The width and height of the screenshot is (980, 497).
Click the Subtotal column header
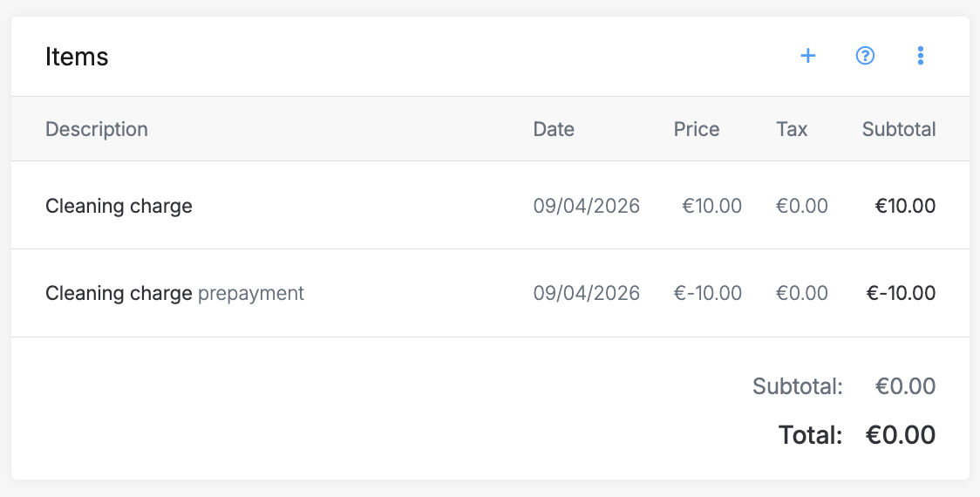pos(899,129)
